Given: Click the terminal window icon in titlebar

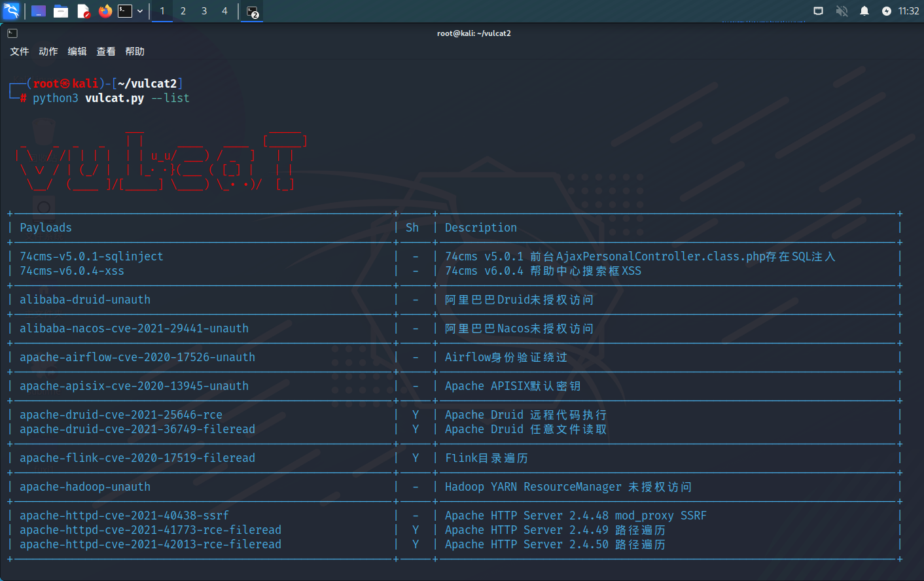Looking at the screenshot, I should [x=12, y=33].
